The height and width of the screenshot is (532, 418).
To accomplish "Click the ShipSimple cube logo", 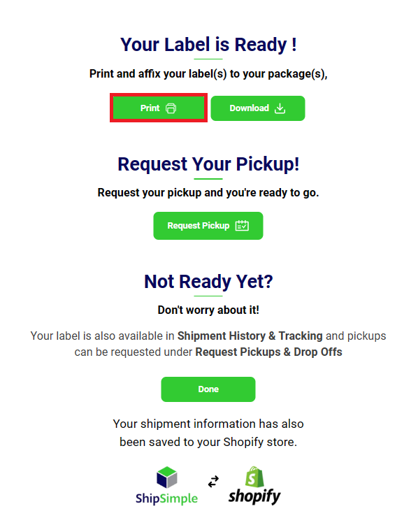I will click(x=167, y=477).
